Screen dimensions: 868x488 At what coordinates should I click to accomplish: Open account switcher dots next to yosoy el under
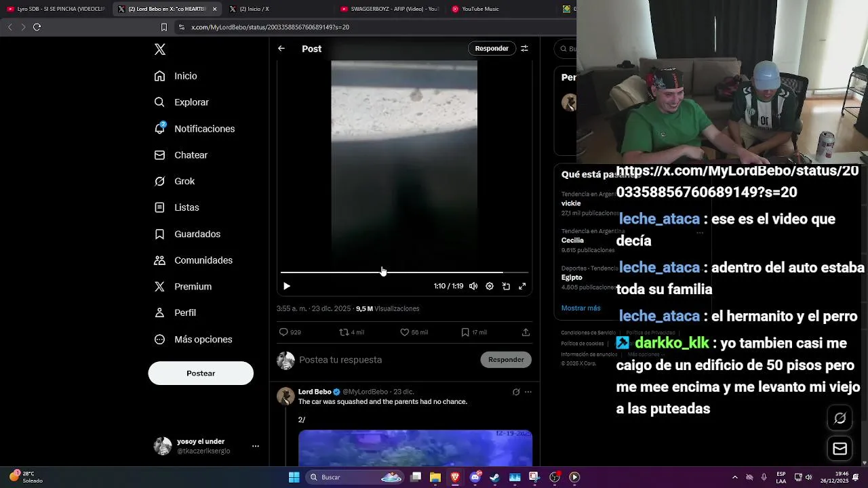[x=256, y=446]
